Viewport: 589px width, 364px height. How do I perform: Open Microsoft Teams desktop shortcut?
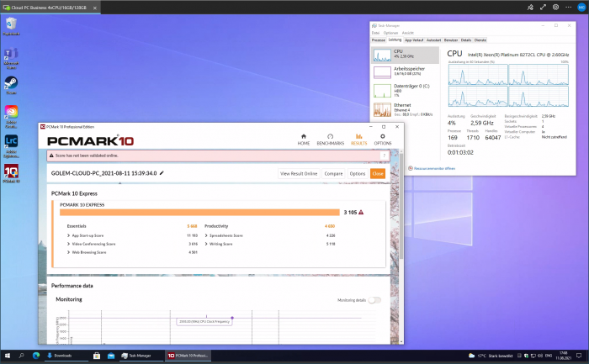point(11,58)
